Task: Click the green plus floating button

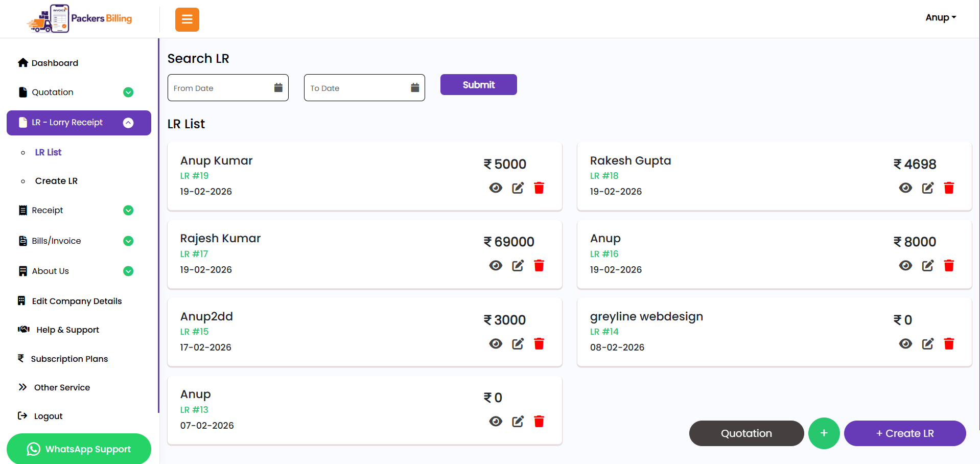Action: 824,433
